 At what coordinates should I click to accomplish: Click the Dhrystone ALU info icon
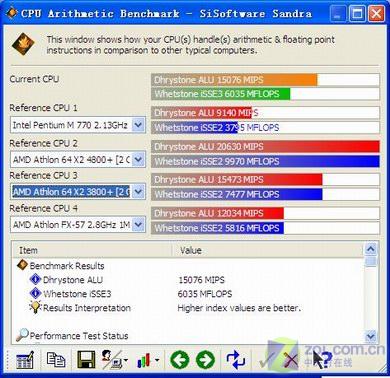[35, 279]
